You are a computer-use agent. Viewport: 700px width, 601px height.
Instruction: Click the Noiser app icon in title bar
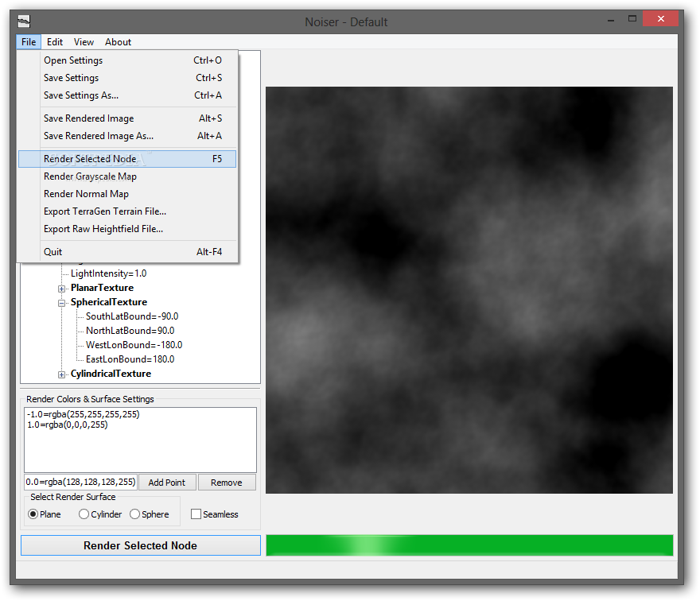click(x=24, y=21)
